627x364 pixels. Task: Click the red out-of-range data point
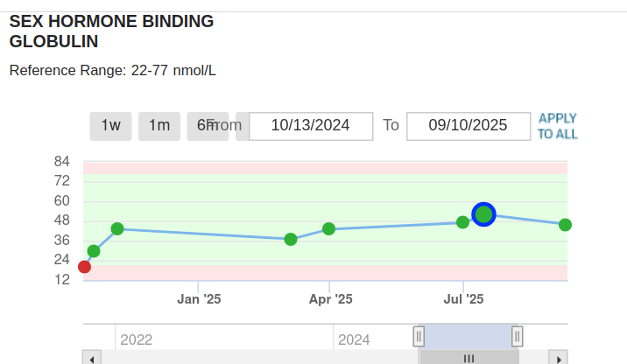coord(84,267)
